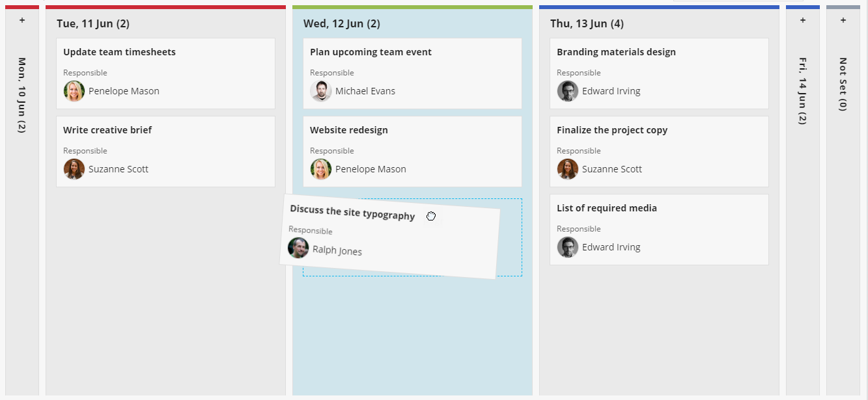This screenshot has height=400, width=868.
Task: Click the Wed, 12 Jun column header
Action: [342, 24]
